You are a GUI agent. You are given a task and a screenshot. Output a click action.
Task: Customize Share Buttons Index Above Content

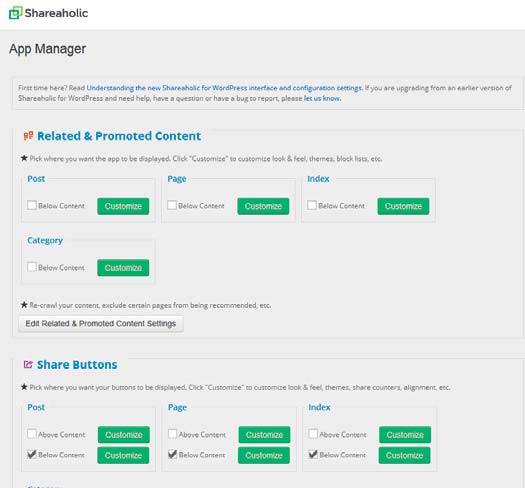click(405, 435)
